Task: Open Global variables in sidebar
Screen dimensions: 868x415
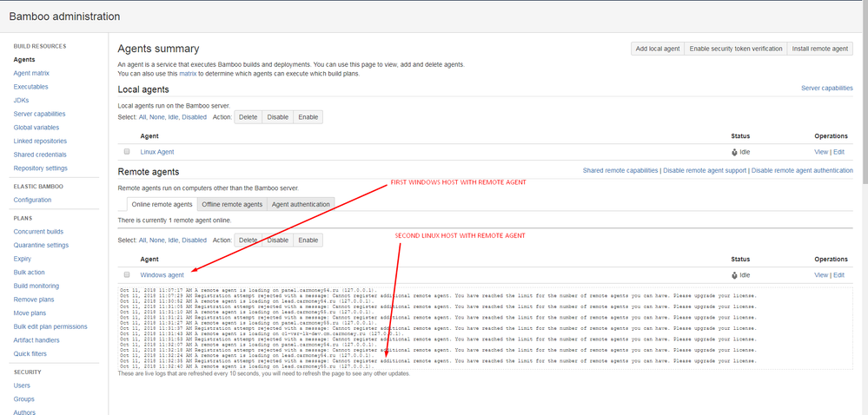Action: point(36,128)
